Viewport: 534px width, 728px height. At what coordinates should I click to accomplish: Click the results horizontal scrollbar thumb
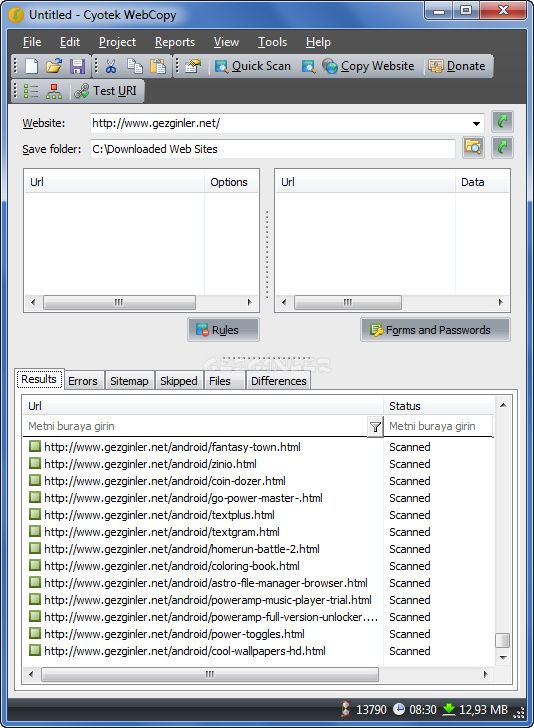coord(210,674)
